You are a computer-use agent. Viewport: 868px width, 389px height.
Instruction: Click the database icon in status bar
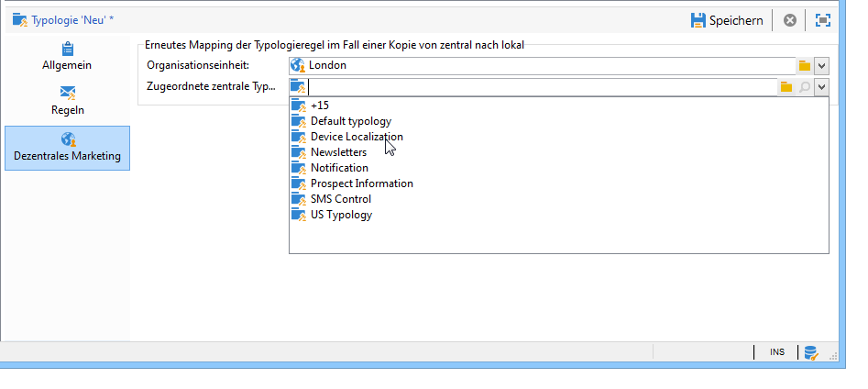pos(811,352)
